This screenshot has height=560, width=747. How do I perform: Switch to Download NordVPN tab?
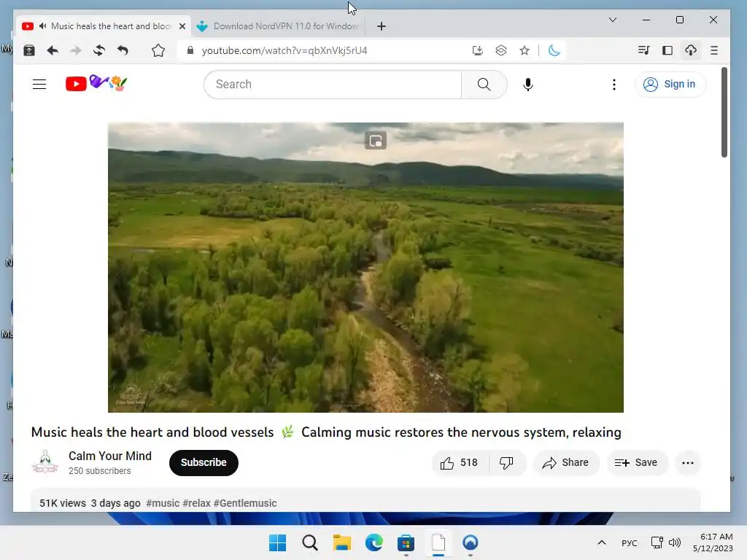coord(278,26)
